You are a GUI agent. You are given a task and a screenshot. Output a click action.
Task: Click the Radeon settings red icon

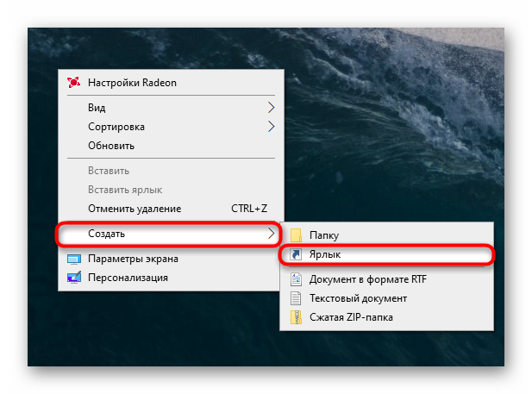point(73,83)
